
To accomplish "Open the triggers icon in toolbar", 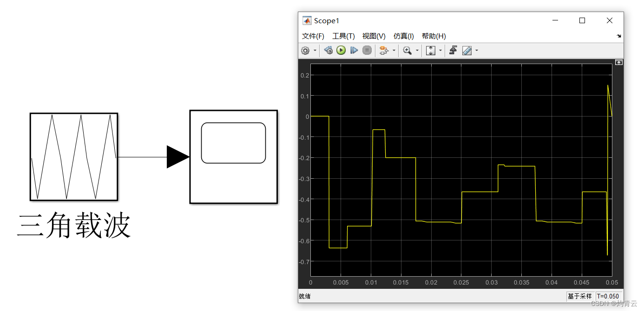I will click(453, 50).
